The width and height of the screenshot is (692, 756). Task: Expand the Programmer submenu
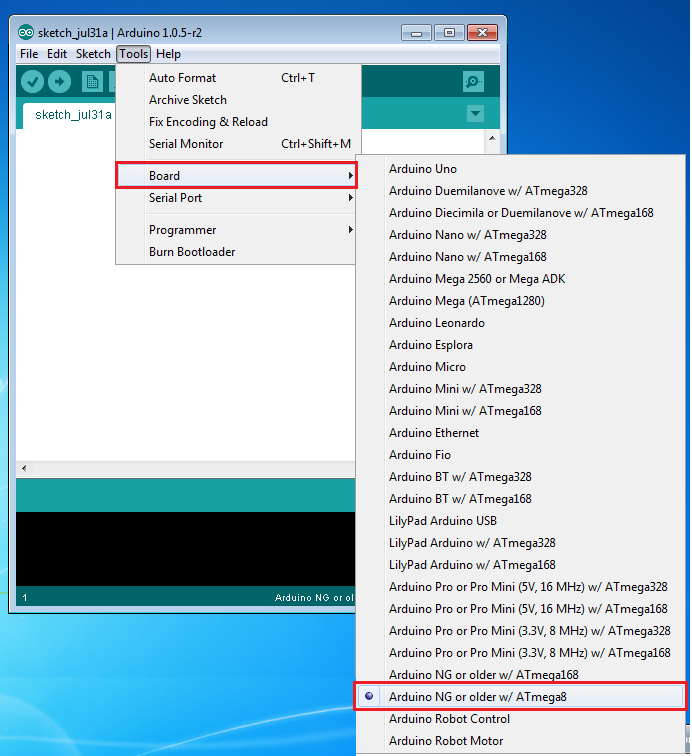point(236,230)
